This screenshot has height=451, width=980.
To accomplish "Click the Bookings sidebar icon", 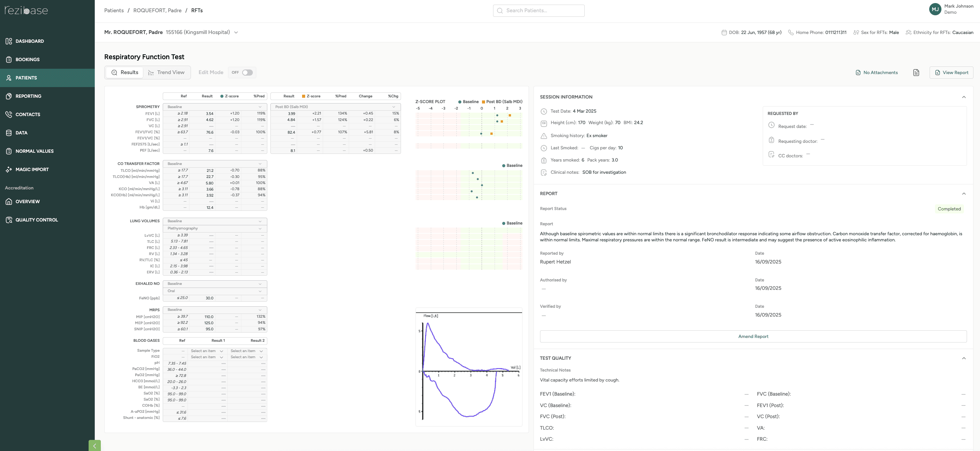I will pos(9,60).
